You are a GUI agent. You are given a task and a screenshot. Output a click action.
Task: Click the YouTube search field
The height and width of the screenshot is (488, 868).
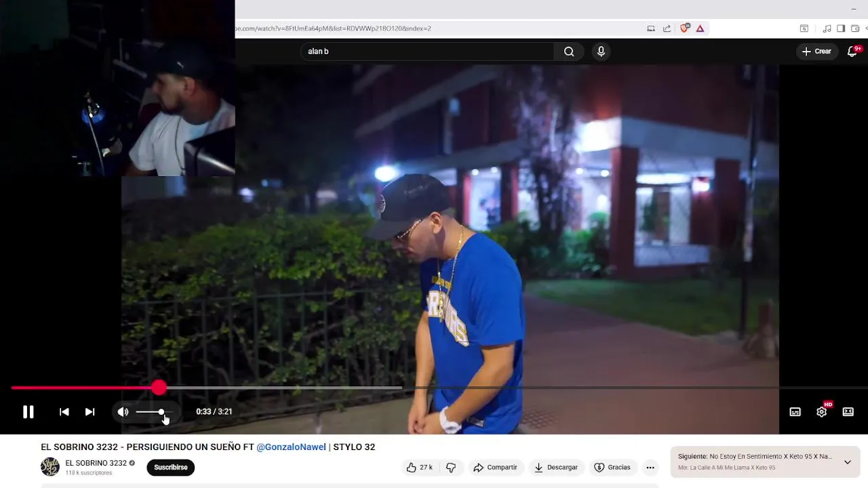point(427,52)
